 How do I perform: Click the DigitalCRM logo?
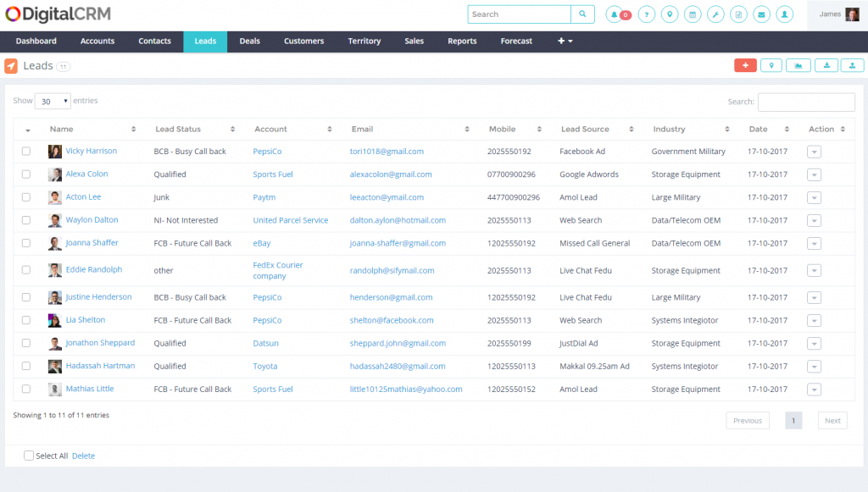click(x=58, y=14)
